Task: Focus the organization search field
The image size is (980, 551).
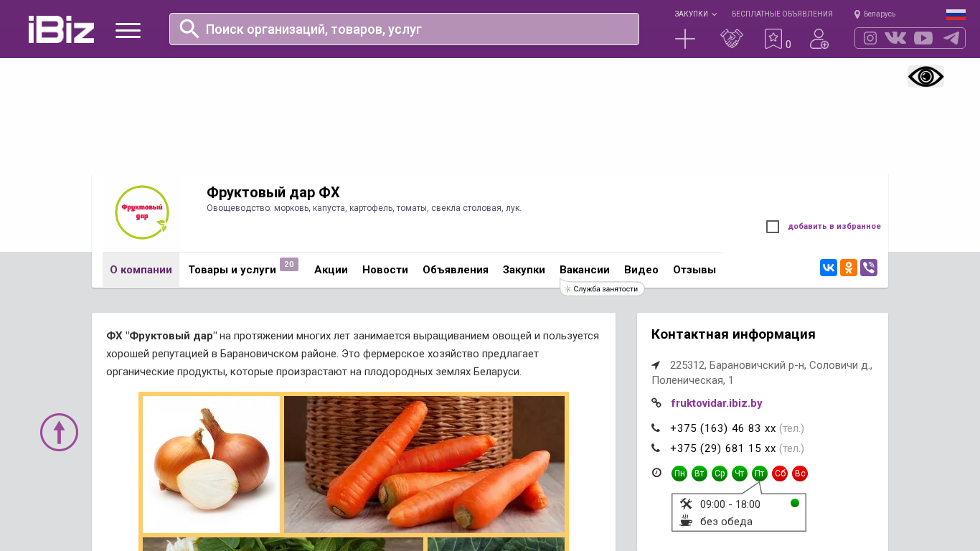Action: (x=404, y=29)
